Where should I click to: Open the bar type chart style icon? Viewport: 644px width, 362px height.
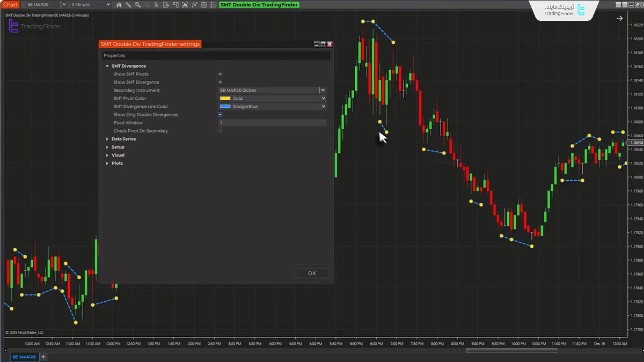tap(119, 5)
